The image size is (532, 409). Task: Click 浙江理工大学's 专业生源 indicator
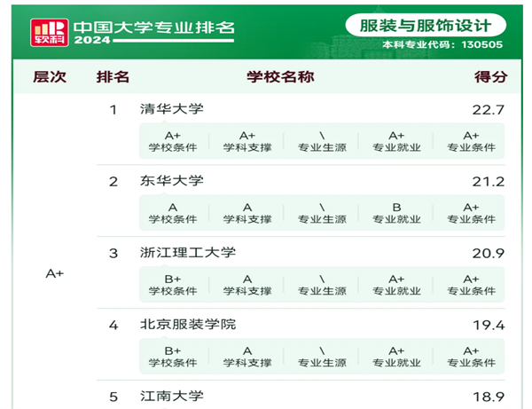point(322,285)
